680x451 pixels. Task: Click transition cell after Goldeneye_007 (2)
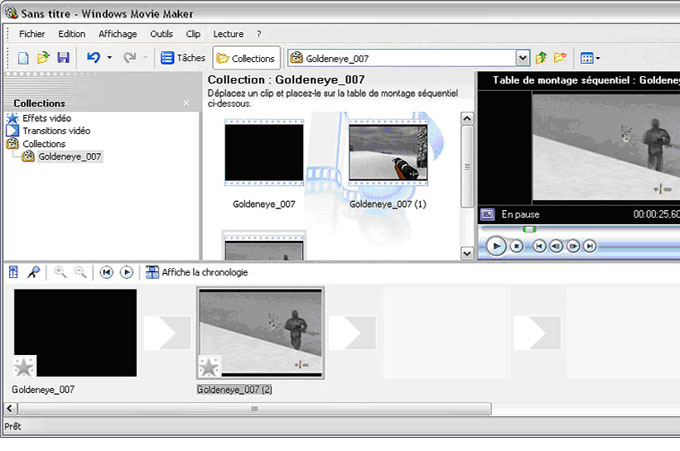coord(352,333)
